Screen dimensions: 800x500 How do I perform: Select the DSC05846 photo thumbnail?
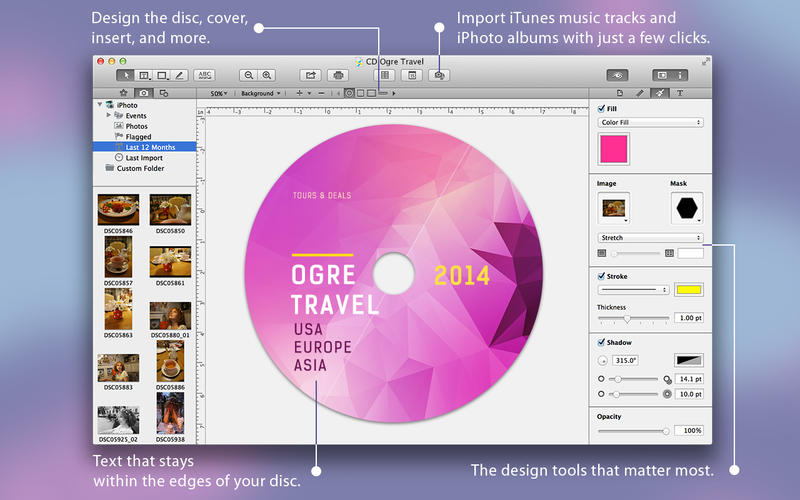pyautogui.click(x=118, y=209)
